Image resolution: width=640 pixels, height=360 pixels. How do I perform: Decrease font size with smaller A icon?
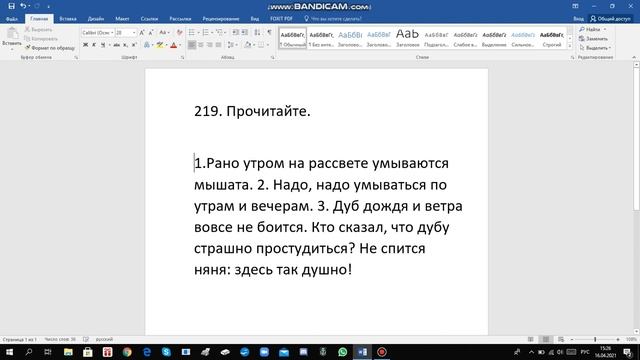pos(151,33)
